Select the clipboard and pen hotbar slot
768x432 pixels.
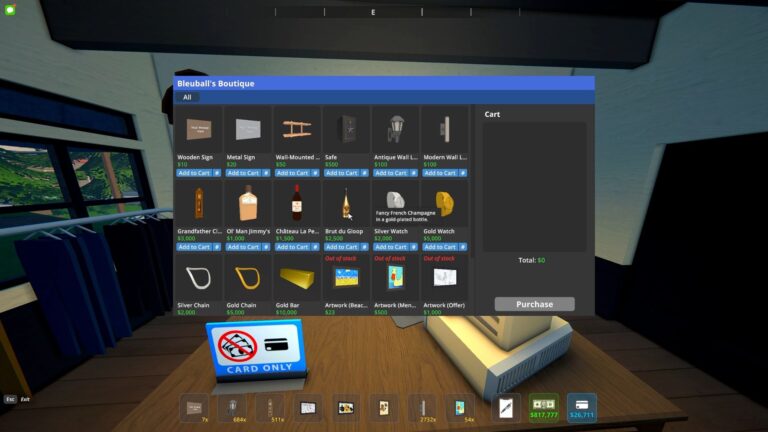507,407
